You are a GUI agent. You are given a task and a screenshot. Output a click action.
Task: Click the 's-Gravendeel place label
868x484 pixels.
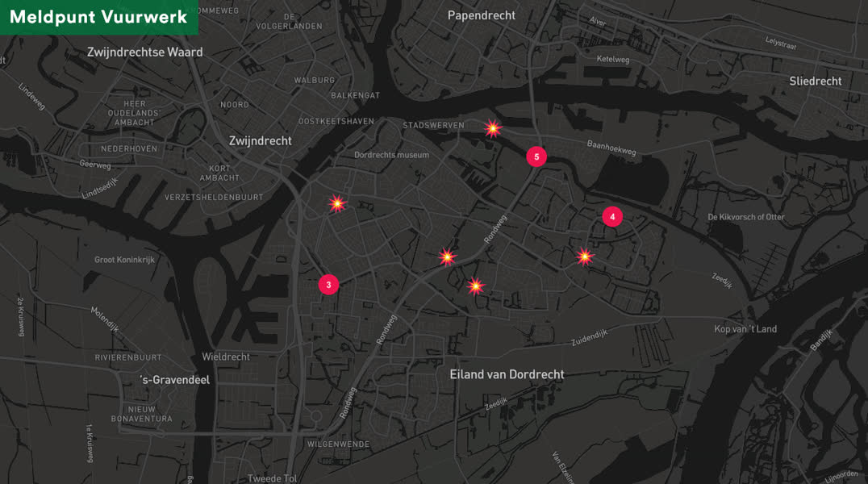pos(175,380)
